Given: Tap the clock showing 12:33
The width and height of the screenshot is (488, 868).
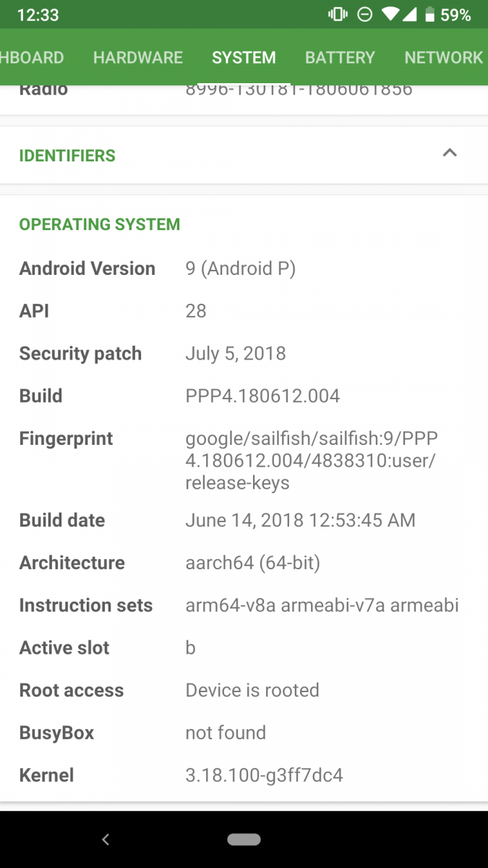Looking at the screenshot, I should (37, 14).
